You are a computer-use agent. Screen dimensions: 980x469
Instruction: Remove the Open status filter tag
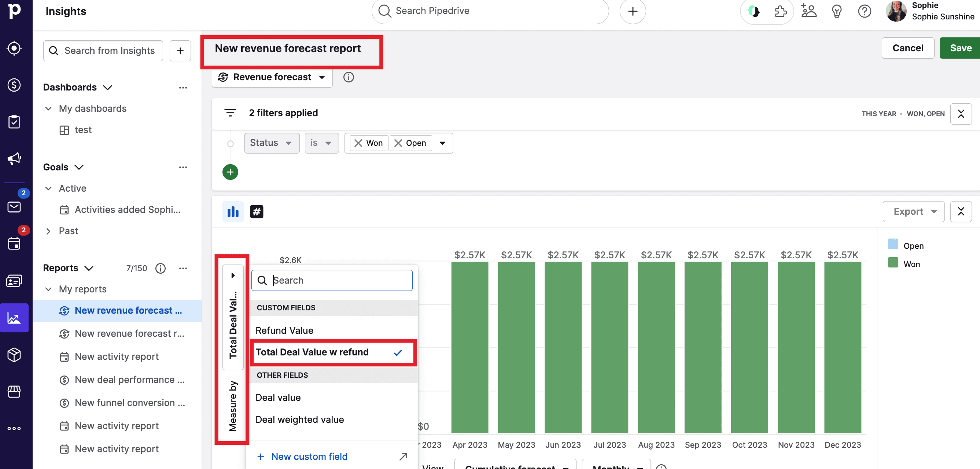[x=398, y=143]
